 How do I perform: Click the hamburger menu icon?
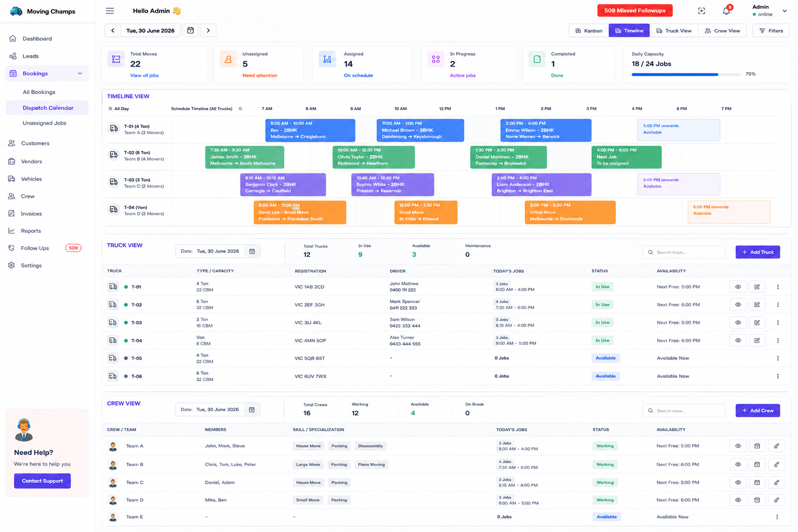110,11
